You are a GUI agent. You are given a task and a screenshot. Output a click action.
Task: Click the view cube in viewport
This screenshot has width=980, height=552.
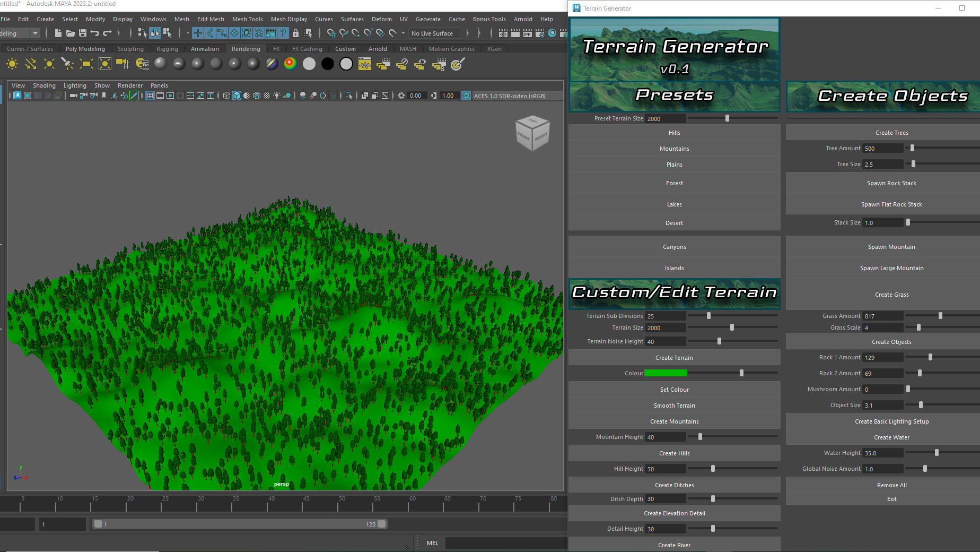point(532,133)
